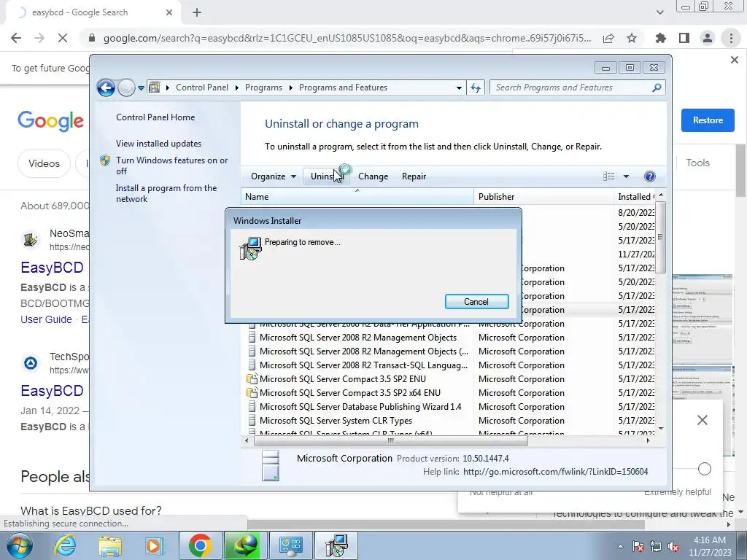
Task: Select Microsoft SQL Server Database Publishing Wizard 1.4
Action: pos(360,407)
